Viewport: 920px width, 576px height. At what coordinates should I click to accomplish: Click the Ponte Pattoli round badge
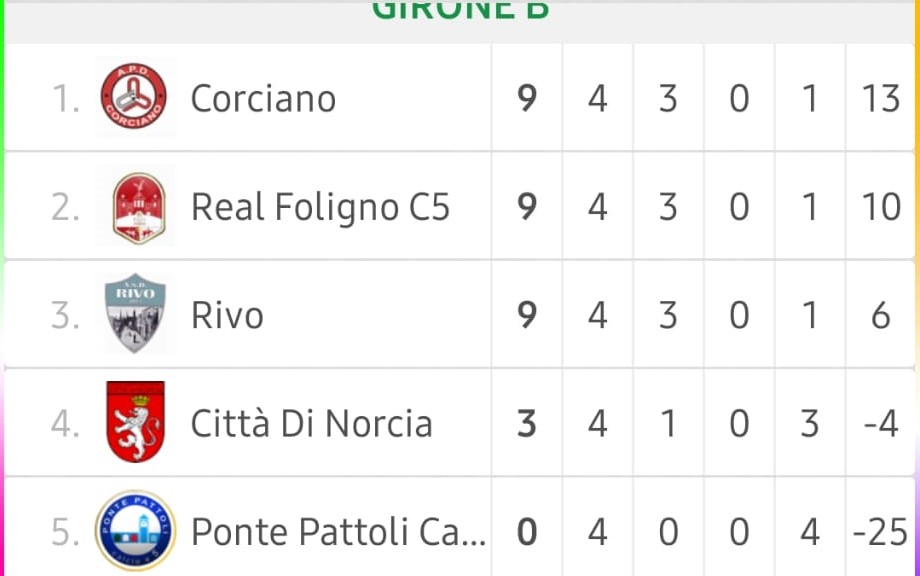[136, 531]
